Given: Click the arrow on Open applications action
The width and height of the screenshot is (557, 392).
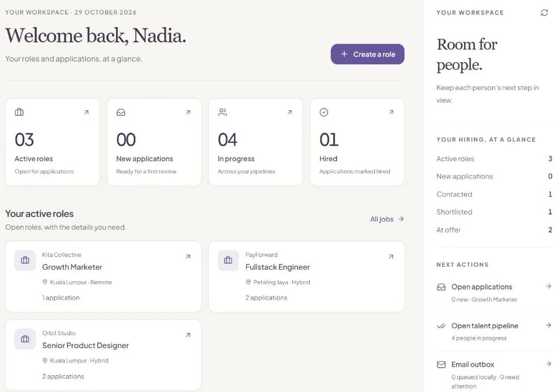Looking at the screenshot, I should coord(548,286).
